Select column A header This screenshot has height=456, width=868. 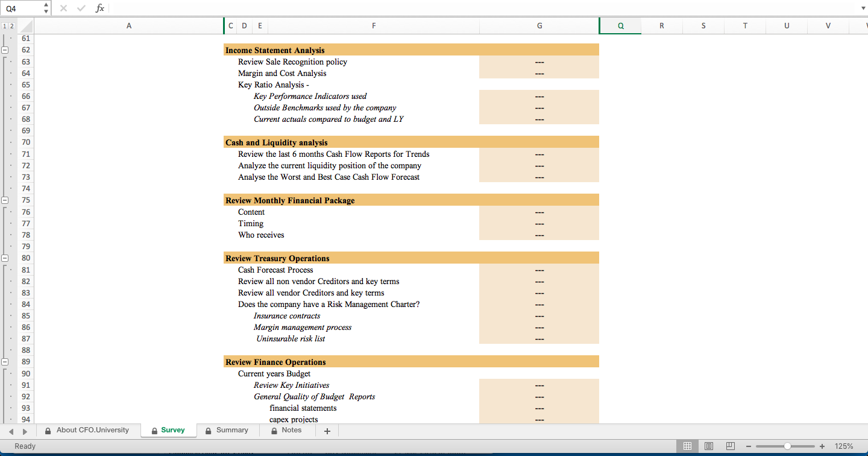129,25
